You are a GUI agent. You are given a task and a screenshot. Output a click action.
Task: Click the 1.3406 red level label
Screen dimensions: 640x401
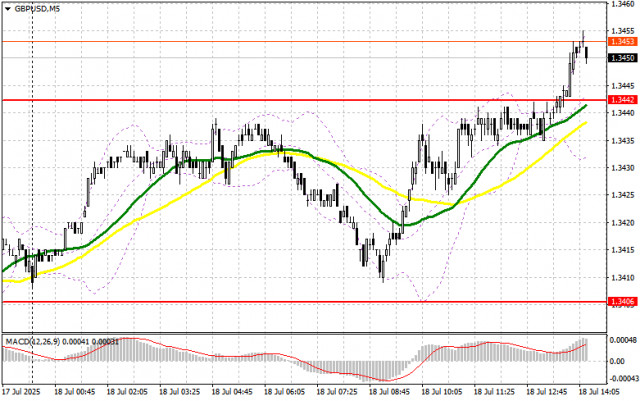[x=622, y=301]
